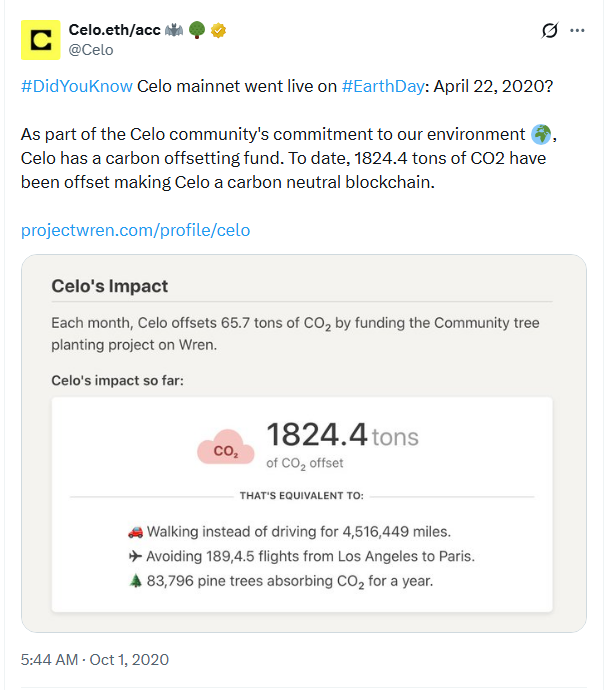Click the Grok slashed-circle icon
This screenshot has width=604, height=690.
pyautogui.click(x=549, y=31)
